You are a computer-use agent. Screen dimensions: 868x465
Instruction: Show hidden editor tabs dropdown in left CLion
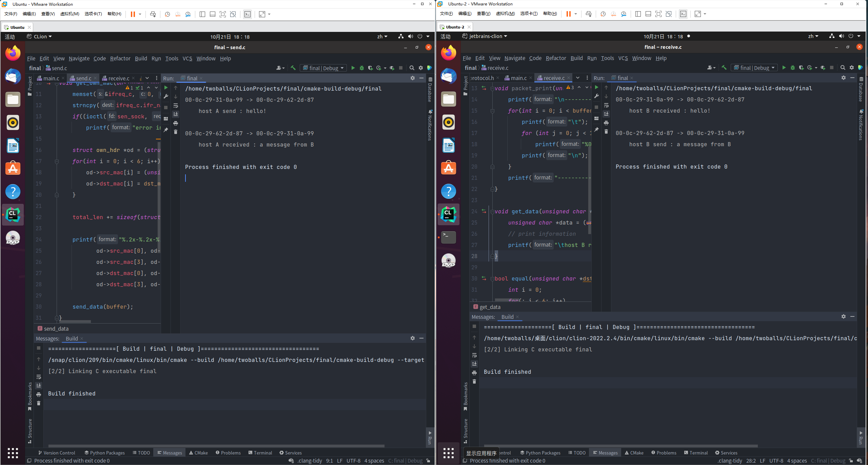coord(147,78)
